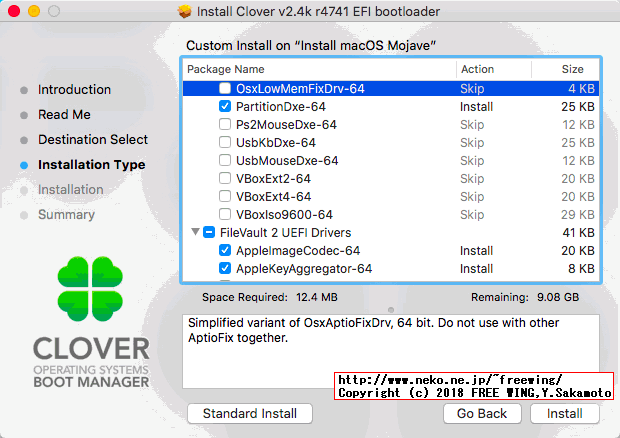Screen dimensions: 620x438
Task: Select the Ps2MouseDxe-64 row name
Action: pyautogui.click(x=286, y=125)
